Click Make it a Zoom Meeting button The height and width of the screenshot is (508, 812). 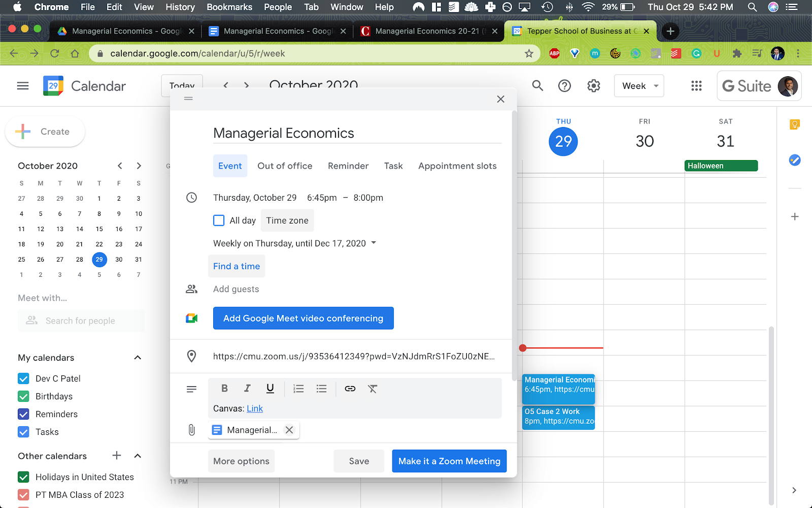click(x=449, y=461)
